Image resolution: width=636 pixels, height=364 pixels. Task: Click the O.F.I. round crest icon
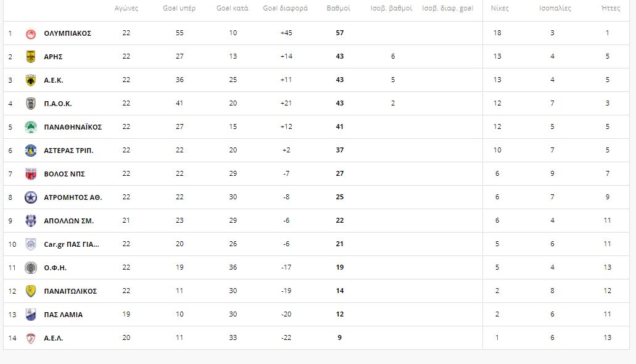tap(31, 268)
